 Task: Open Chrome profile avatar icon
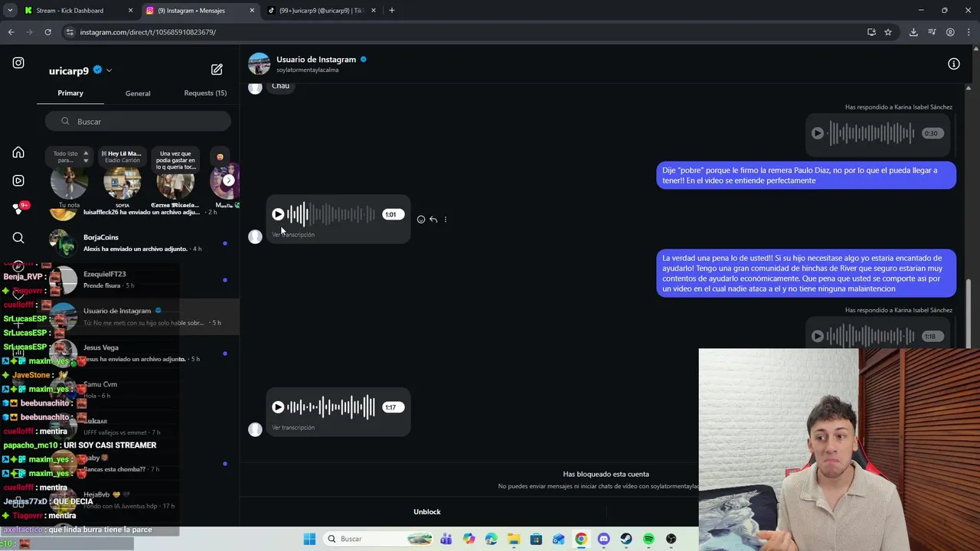point(950,32)
